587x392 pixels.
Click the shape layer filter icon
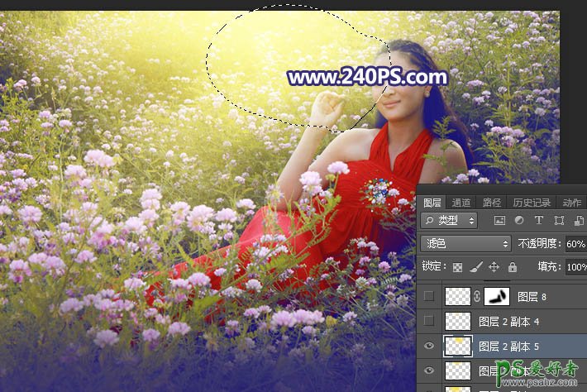tap(559, 221)
